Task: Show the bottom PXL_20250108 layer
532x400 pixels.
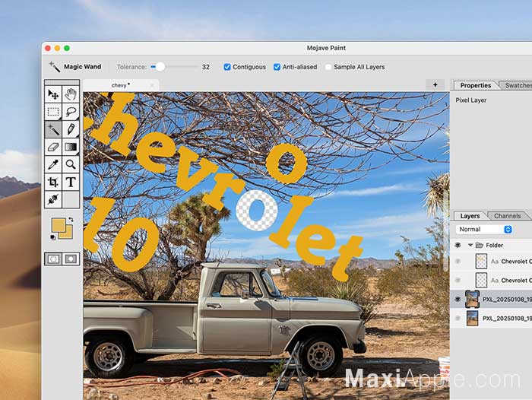Action: (x=458, y=318)
